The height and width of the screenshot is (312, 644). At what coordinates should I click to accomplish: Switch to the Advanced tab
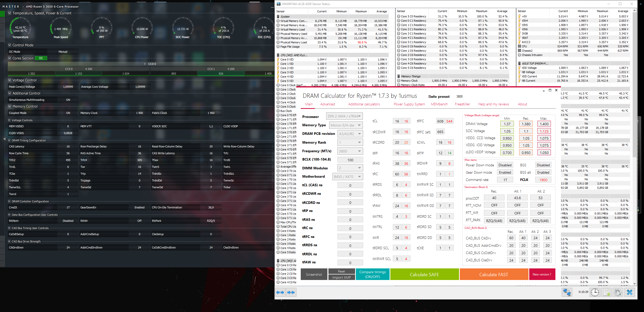point(327,104)
